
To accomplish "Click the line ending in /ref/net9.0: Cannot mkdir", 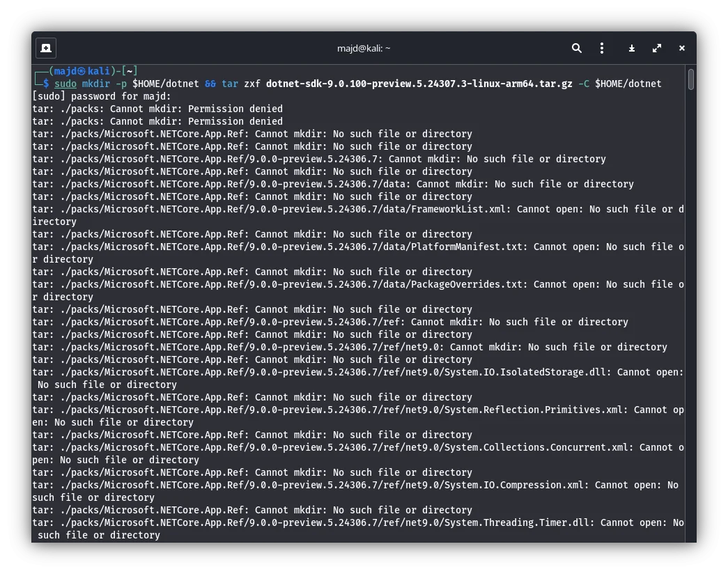I will (350, 347).
